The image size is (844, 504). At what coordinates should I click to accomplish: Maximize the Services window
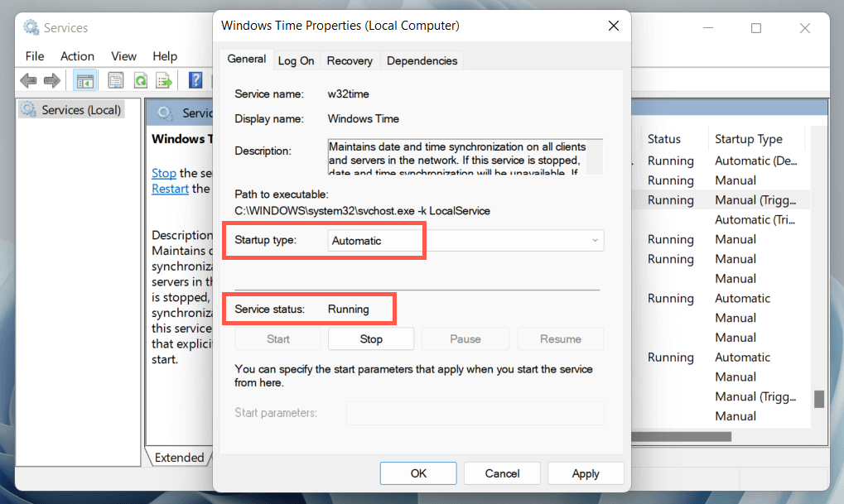click(756, 28)
